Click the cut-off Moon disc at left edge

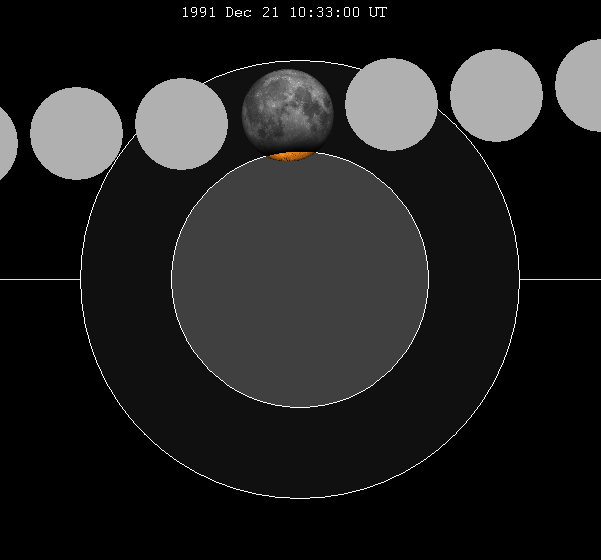coord(6,144)
